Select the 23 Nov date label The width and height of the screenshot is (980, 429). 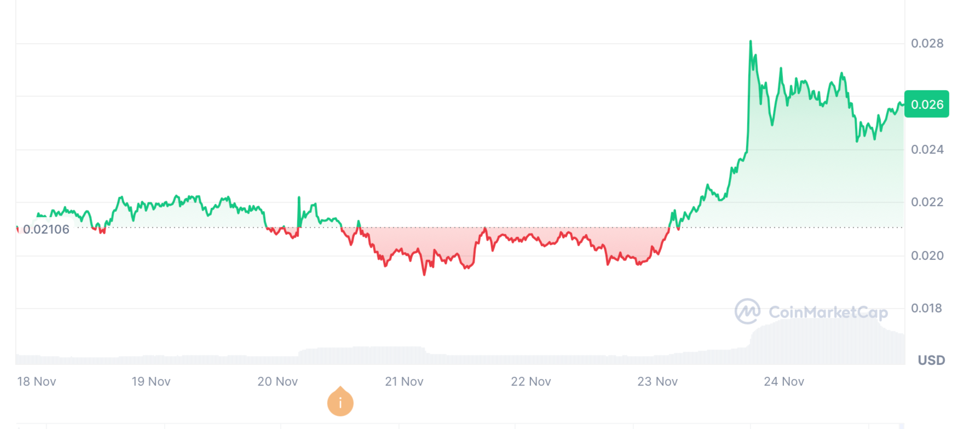pyautogui.click(x=657, y=381)
